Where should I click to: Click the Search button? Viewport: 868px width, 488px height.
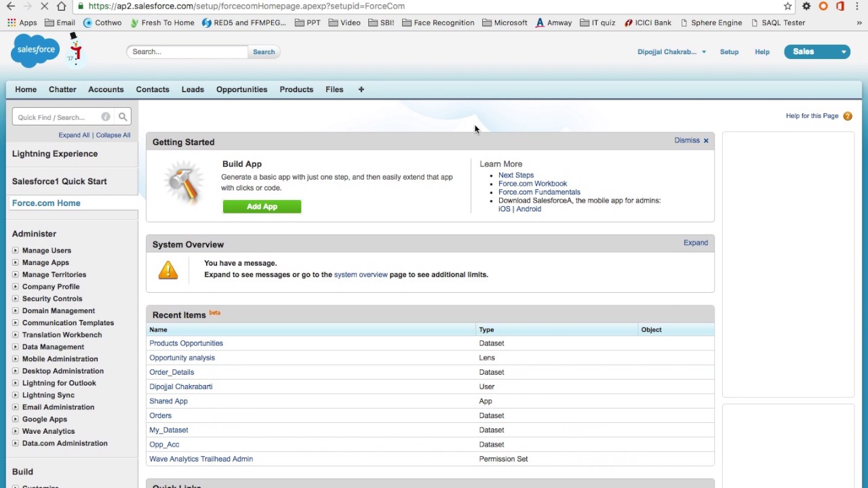[x=264, y=52]
